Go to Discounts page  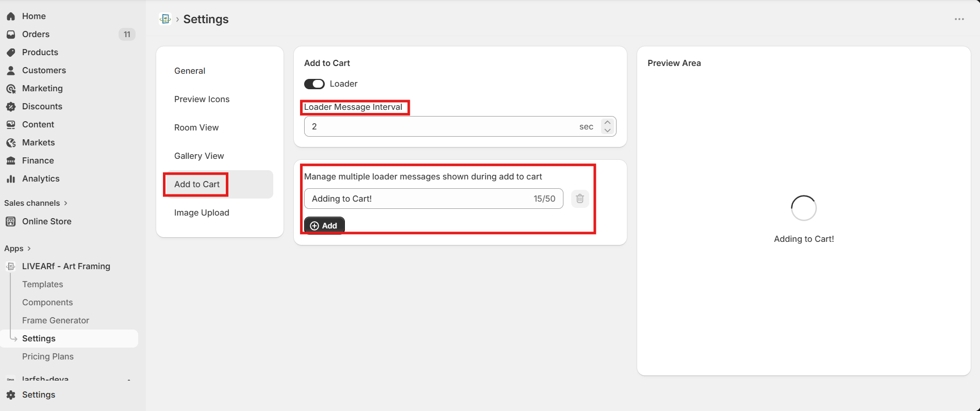coord(42,107)
